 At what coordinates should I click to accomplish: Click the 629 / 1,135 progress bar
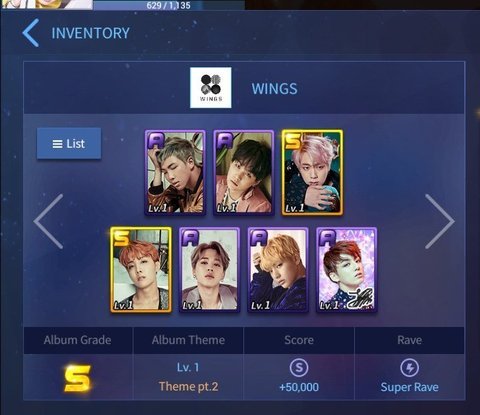tap(169, 5)
